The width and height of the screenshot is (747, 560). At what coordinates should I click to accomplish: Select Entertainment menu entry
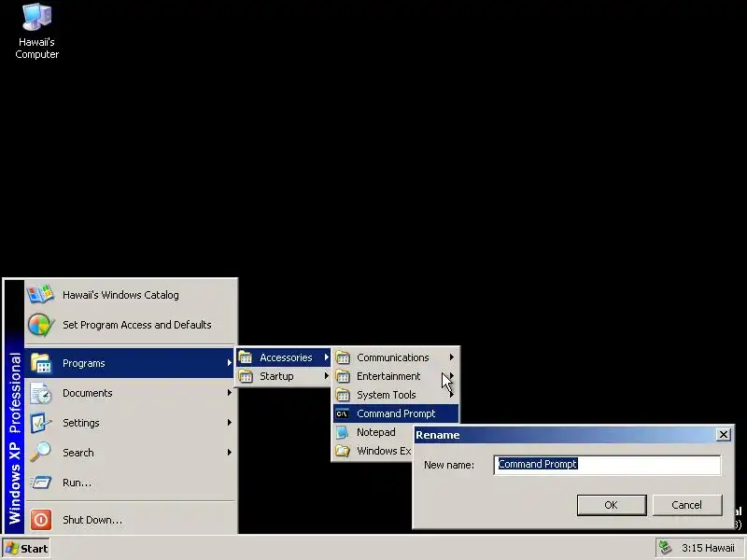tap(396, 376)
